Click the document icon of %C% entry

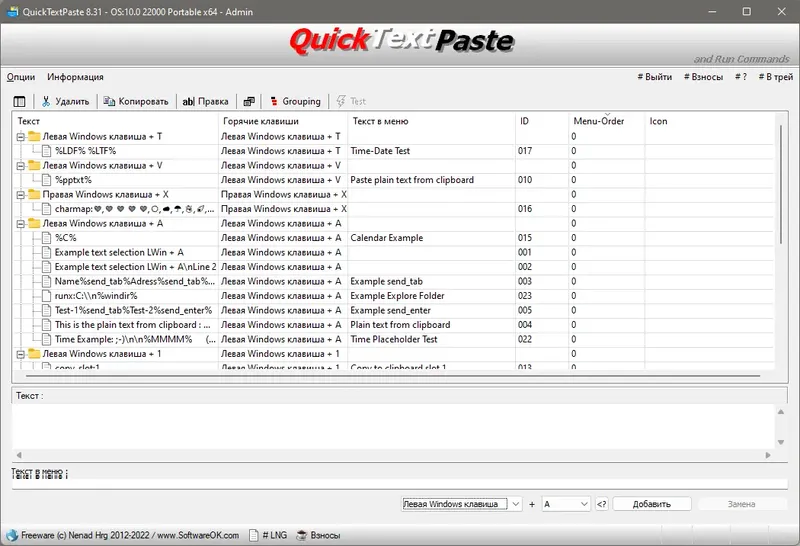tap(46, 238)
